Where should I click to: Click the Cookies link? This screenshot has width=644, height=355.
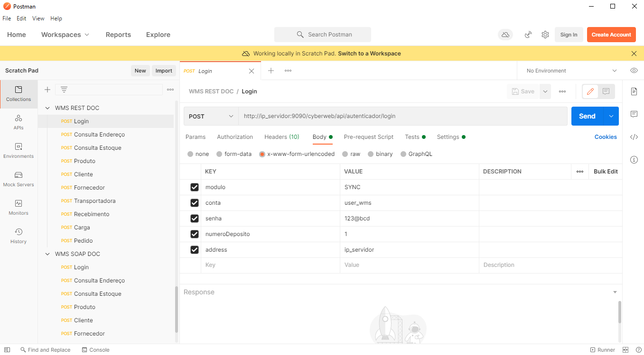[606, 137]
